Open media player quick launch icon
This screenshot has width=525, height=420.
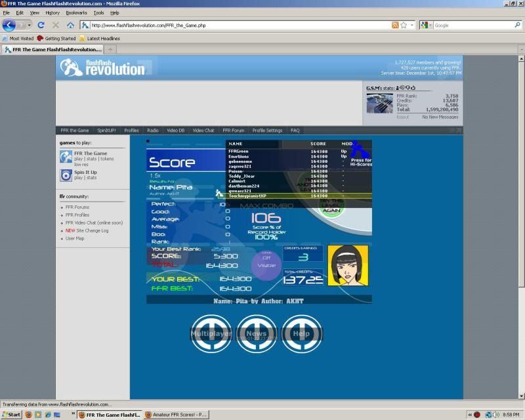[x=38, y=415]
